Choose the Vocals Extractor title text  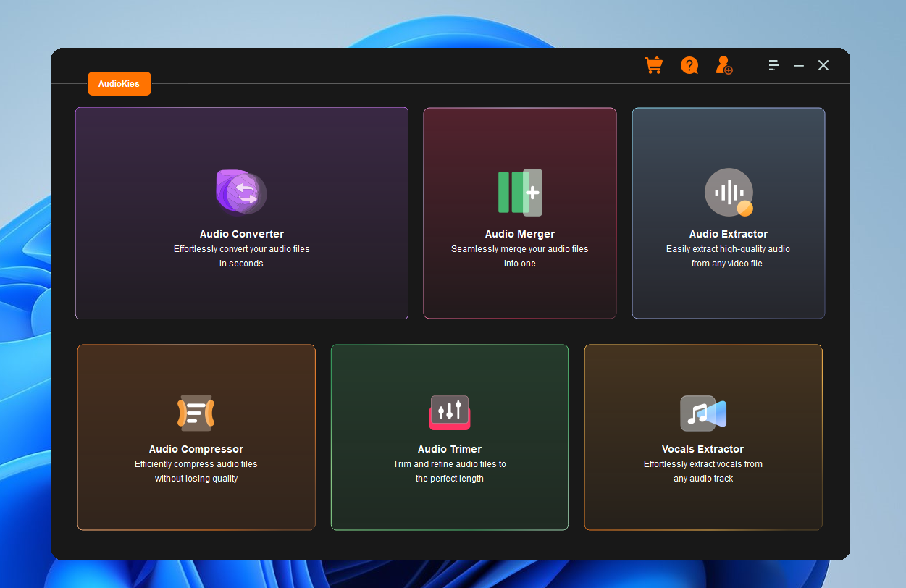[x=702, y=449]
